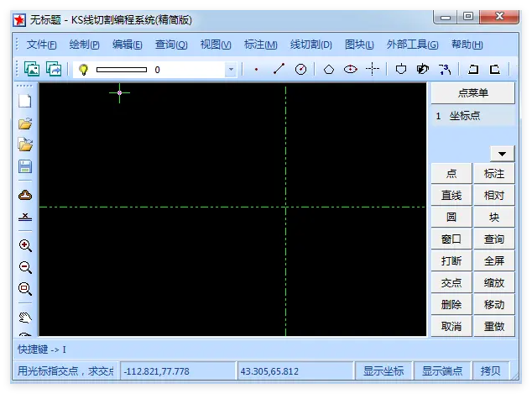Image resolution: width=532 pixels, height=394 pixels.
Task: Click the Save (floppy disk) icon
Action: pos(25,166)
